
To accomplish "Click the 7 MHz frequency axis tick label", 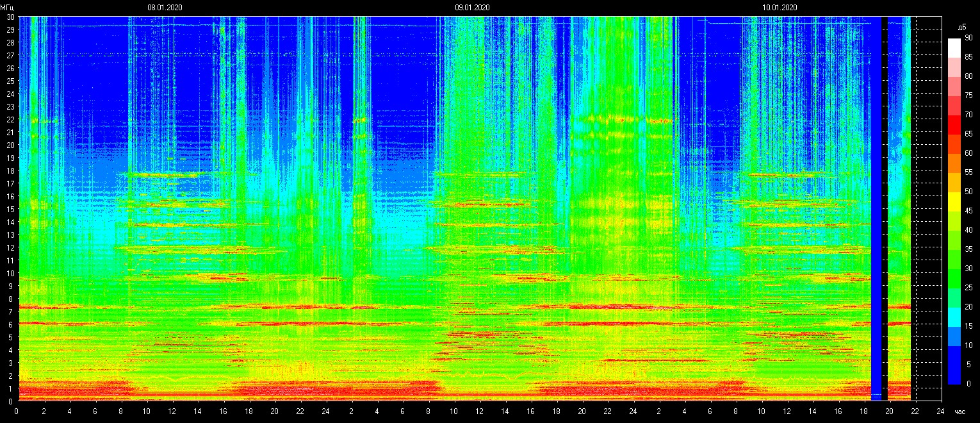I will (x=12, y=311).
